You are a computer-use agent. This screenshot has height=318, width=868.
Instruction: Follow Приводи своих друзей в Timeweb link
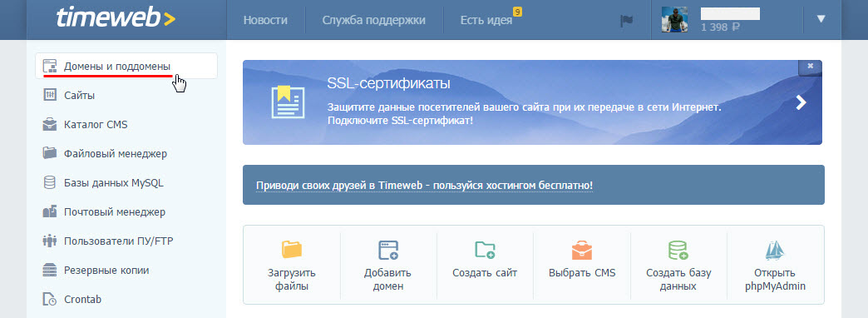coord(424,185)
